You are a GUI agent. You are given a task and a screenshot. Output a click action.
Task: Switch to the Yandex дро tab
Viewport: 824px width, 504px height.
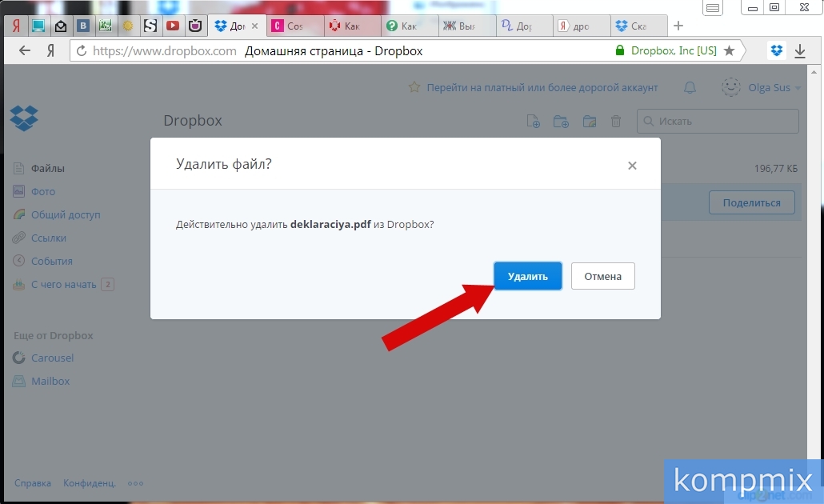(x=582, y=26)
